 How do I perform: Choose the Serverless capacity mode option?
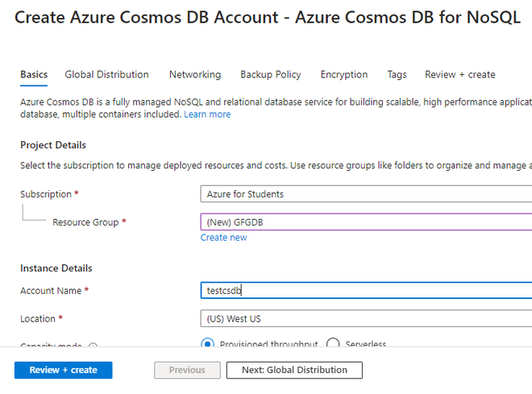[333, 344]
